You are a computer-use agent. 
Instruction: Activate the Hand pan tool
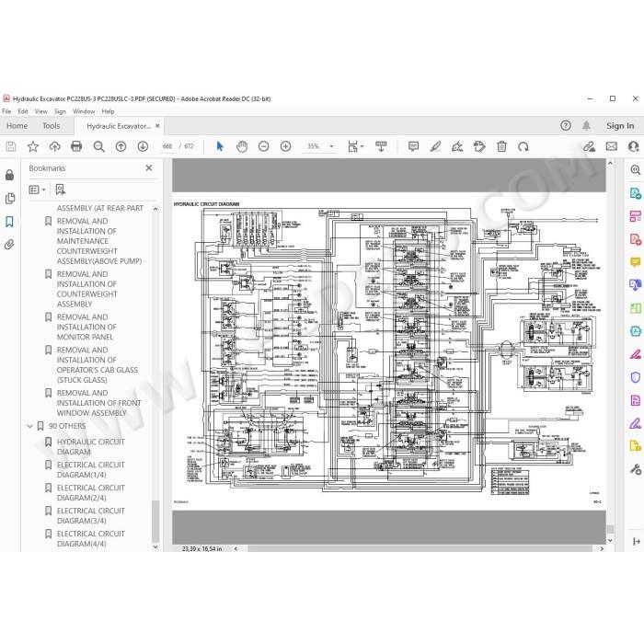click(242, 146)
